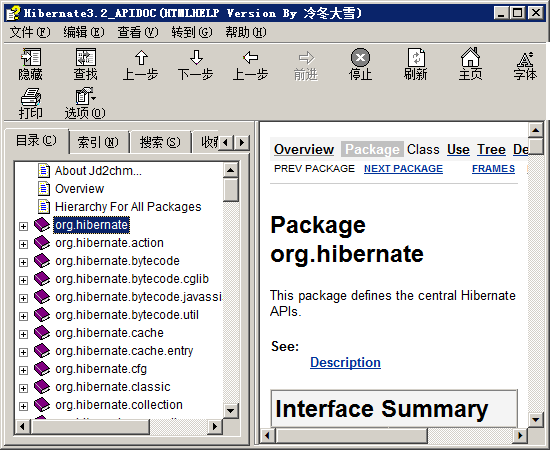Click the tree scrollbar down arrow

coord(230,410)
